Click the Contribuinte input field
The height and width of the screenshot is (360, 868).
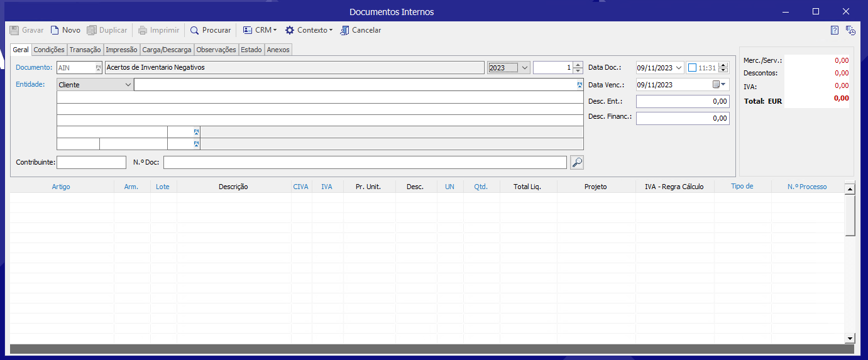point(91,162)
